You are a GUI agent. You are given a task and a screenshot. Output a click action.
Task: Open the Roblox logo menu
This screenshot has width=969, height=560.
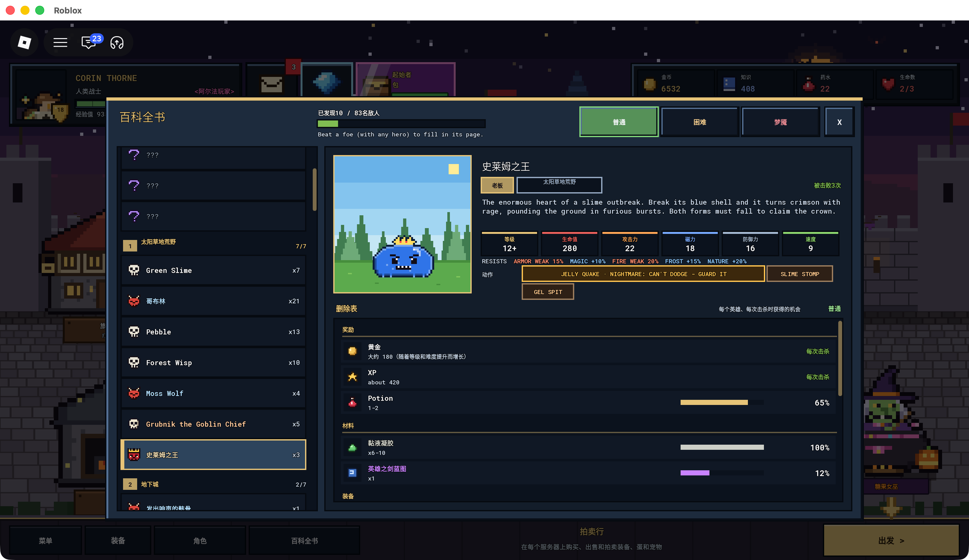click(x=24, y=42)
